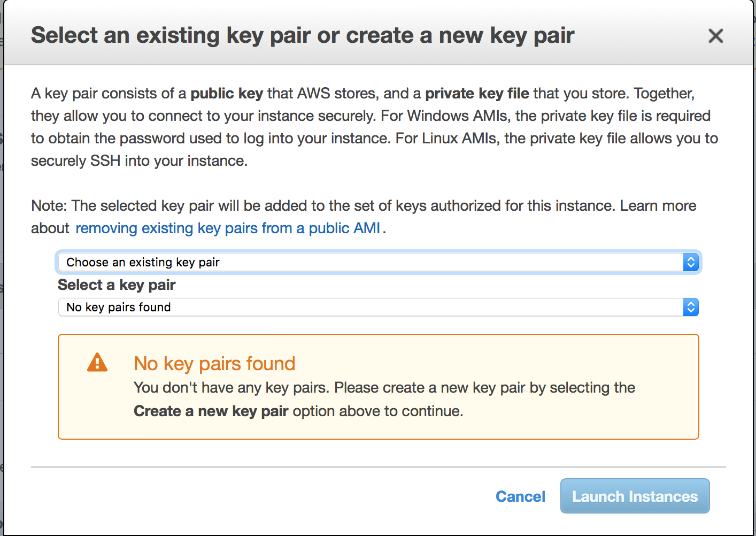The width and height of the screenshot is (756, 536).
Task: Expand the 'No key pairs found' select field
Action: click(x=379, y=307)
